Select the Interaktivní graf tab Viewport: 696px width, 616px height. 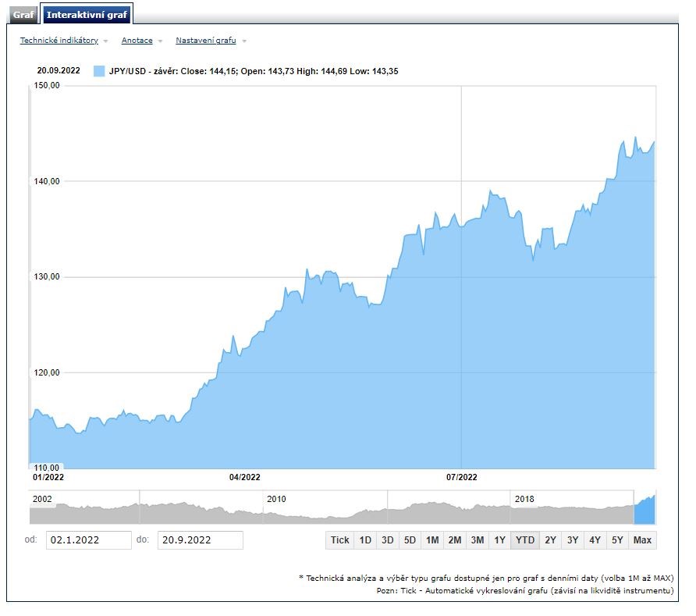tap(86, 15)
